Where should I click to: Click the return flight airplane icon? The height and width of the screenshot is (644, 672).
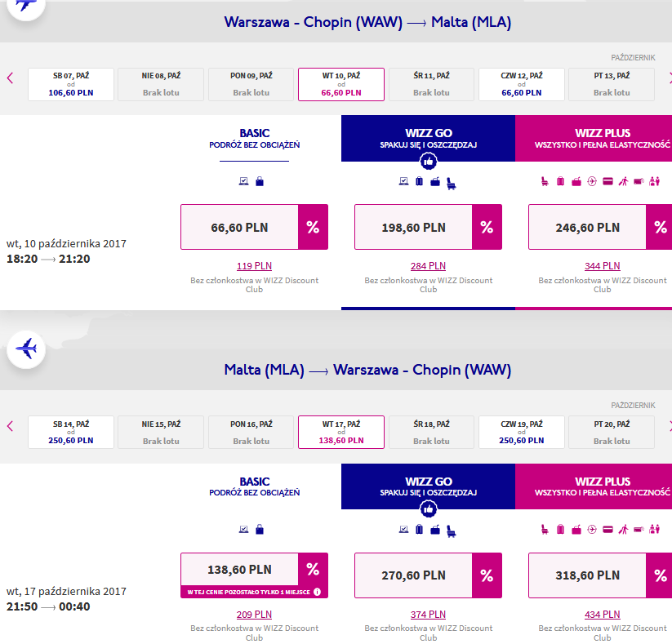pyautogui.click(x=26, y=349)
